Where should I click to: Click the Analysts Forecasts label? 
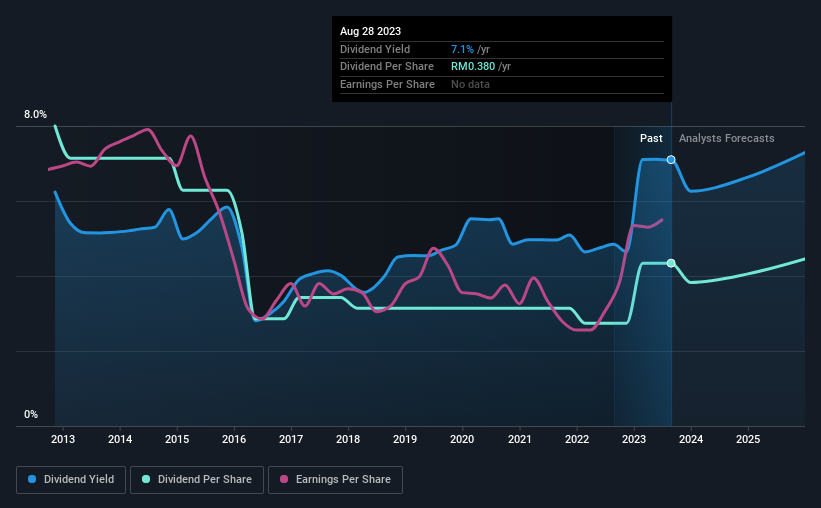pos(727,138)
